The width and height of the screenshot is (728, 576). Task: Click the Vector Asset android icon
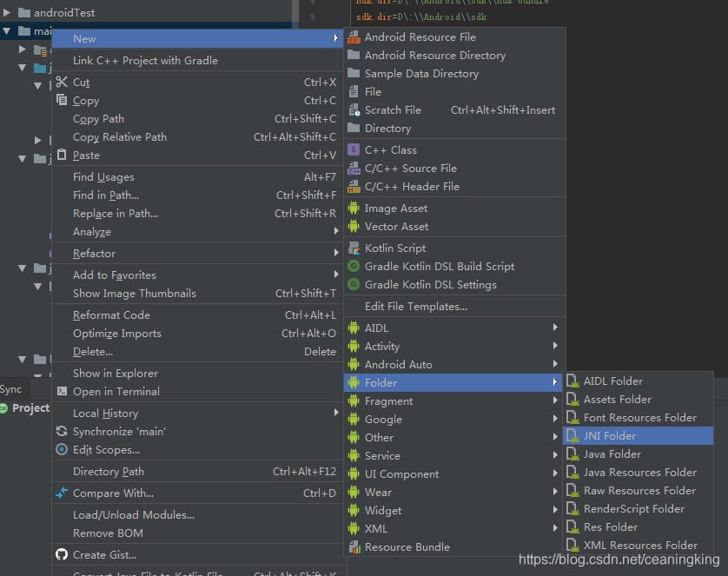tap(354, 227)
